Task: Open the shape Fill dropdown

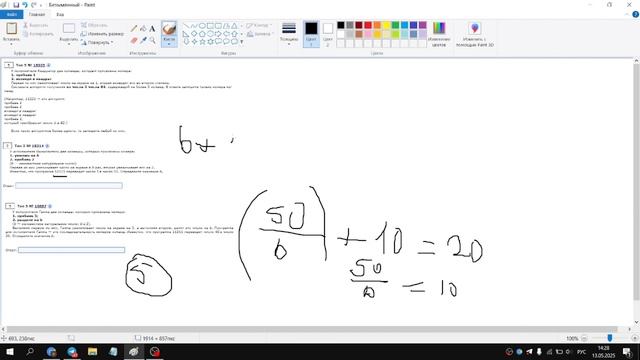Action: (259, 34)
